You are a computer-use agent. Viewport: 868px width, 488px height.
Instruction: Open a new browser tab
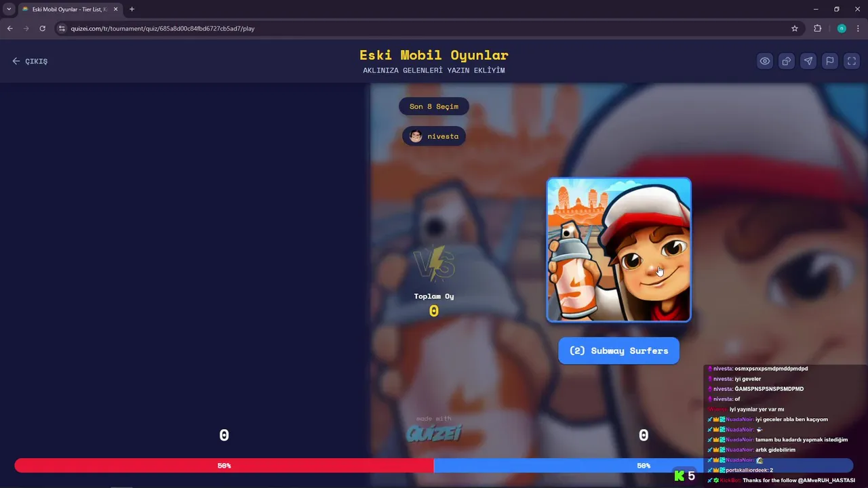132,9
